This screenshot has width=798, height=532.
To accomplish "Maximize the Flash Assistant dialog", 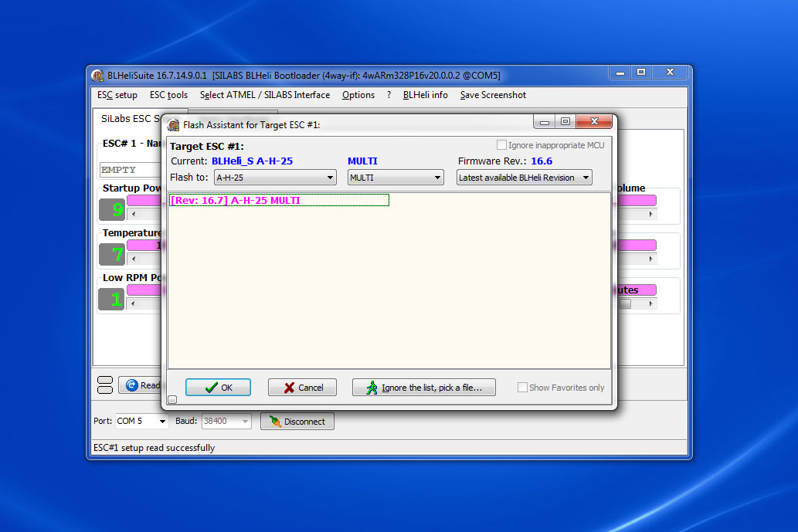I will 565,121.
